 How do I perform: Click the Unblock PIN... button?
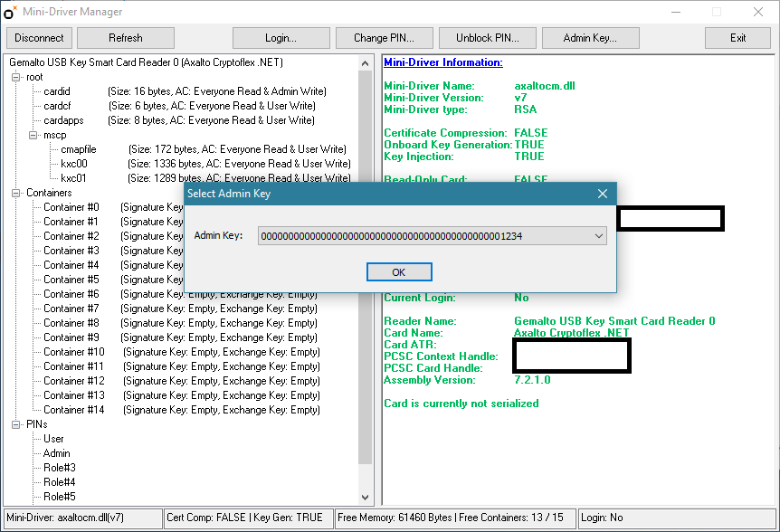click(x=488, y=38)
